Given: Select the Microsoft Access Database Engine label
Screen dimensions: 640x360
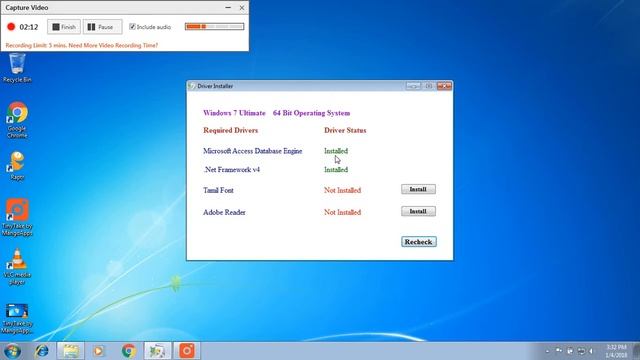Looking at the screenshot, I should [x=253, y=151].
